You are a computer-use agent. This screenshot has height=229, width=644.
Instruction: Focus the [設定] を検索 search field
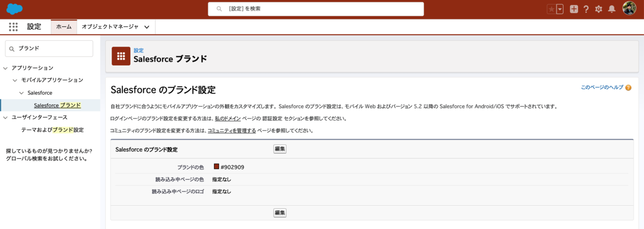point(316,9)
